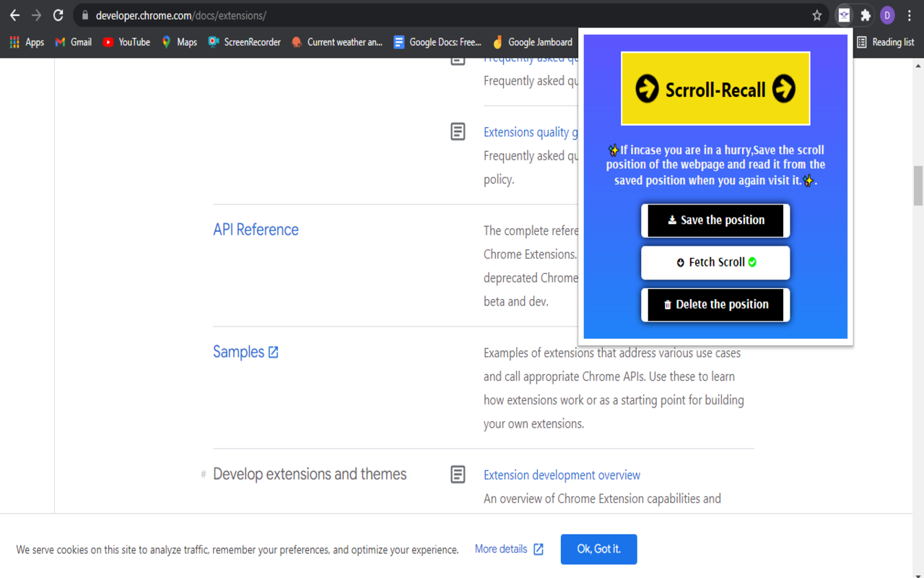The height and width of the screenshot is (578, 924).
Task: Open the Reading list
Action: [886, 42]
